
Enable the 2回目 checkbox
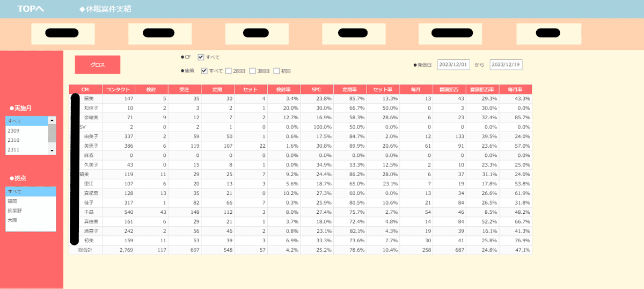[x=228, y=71]
